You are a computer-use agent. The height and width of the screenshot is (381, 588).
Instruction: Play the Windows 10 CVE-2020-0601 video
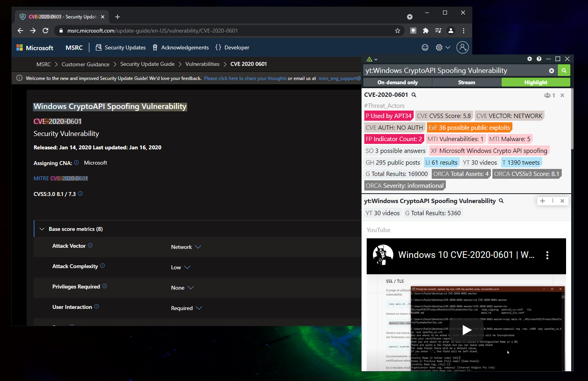tap(466, 330)
